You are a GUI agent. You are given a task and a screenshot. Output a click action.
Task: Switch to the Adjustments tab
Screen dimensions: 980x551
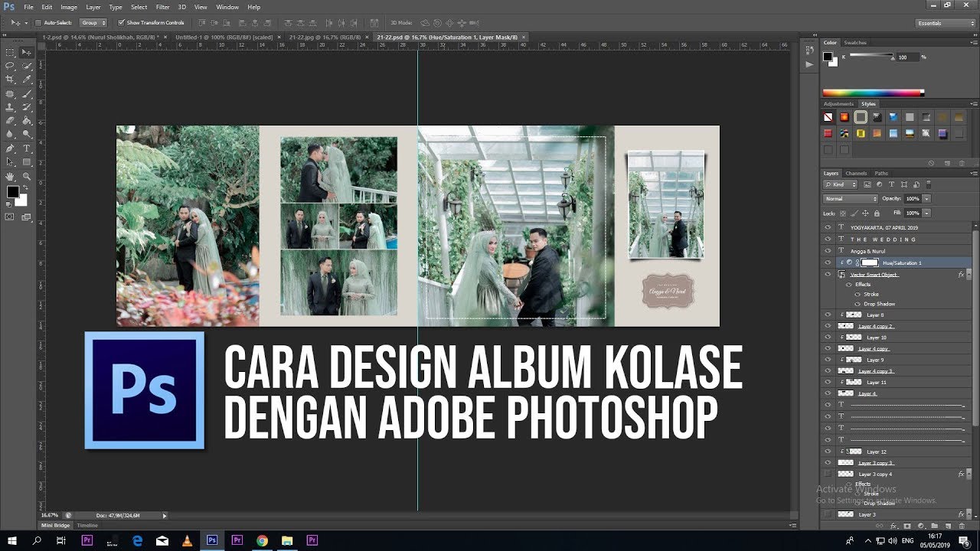click(x=838, y=103)
